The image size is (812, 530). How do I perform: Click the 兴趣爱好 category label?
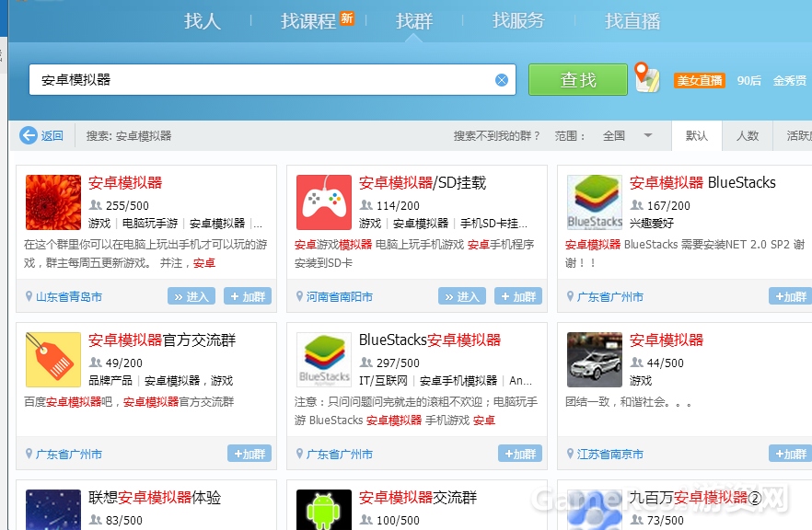pyautogui.click(x=652, y=223)
